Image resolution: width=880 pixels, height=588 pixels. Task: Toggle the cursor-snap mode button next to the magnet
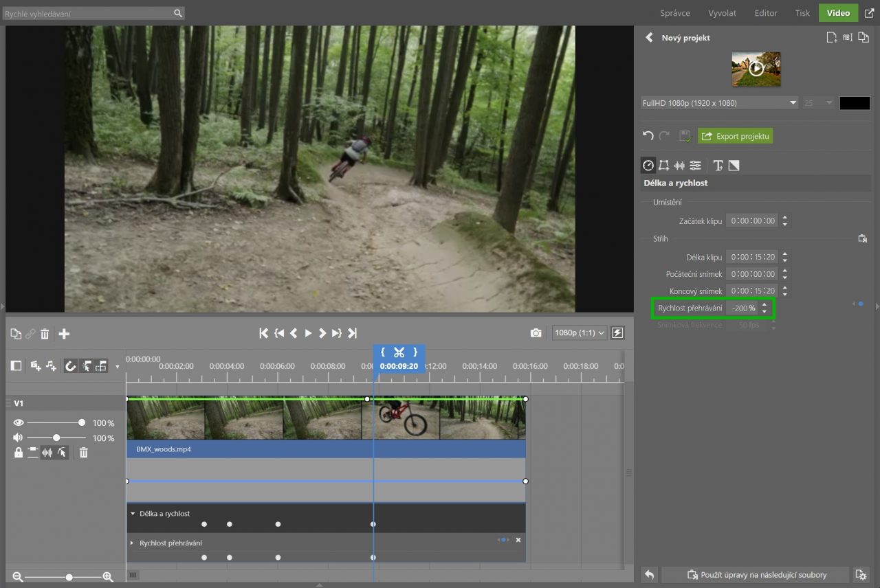[86, 366]
